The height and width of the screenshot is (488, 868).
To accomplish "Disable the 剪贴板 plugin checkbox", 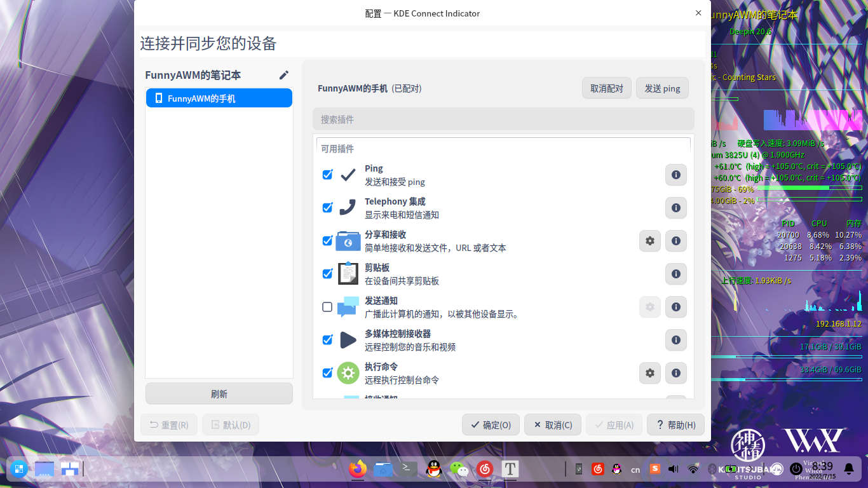I will (x=327, y=273).
